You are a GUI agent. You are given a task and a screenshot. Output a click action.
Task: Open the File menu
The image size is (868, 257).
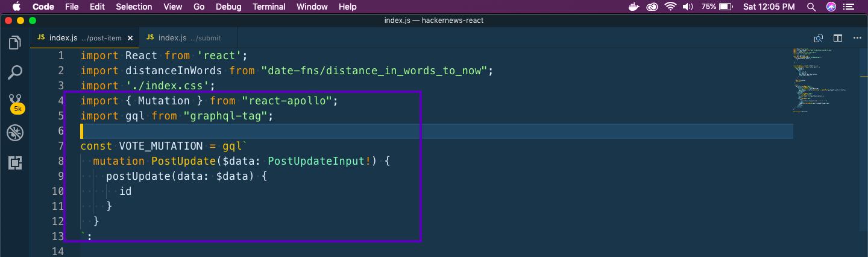click(72, 7)
